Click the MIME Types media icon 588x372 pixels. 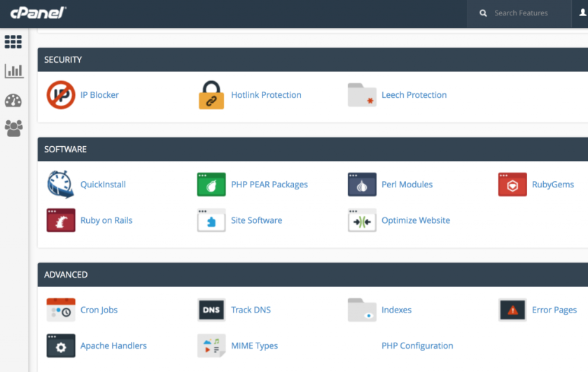[x=211, y=345]
